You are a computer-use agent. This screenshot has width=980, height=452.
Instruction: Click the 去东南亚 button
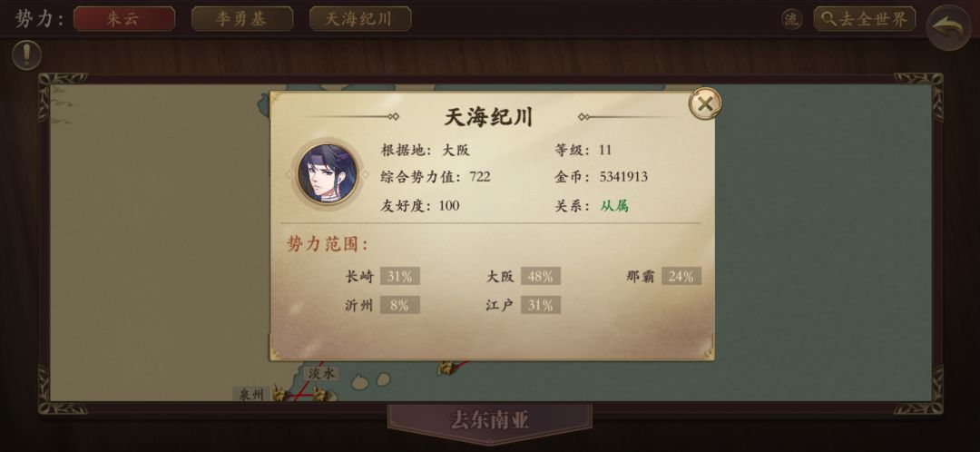[490, 420]
